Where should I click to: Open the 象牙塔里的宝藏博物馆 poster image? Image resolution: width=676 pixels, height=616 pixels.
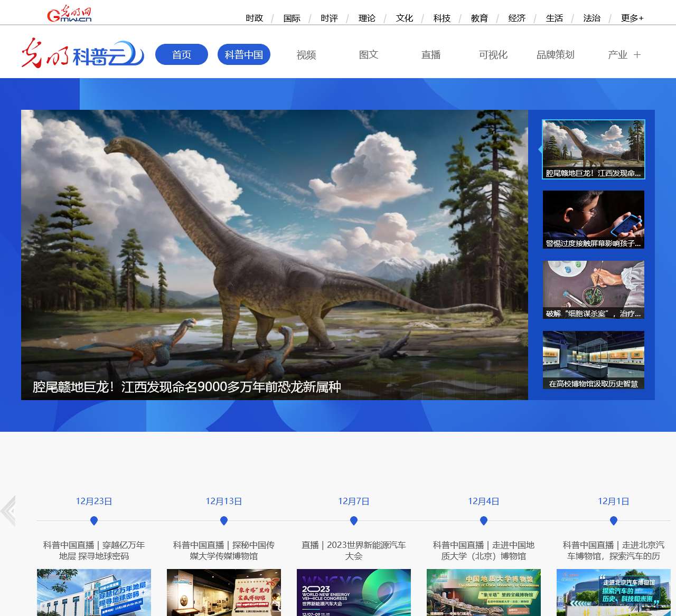(224, 592)
